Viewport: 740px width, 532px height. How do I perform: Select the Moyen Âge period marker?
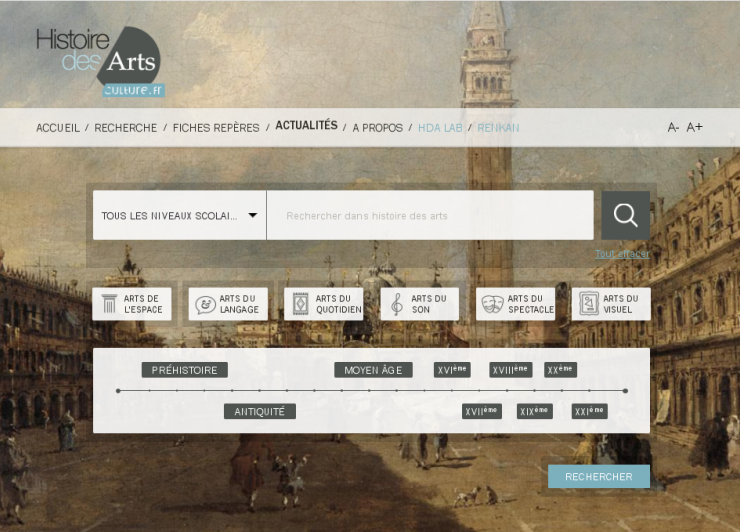coord(373,370)
